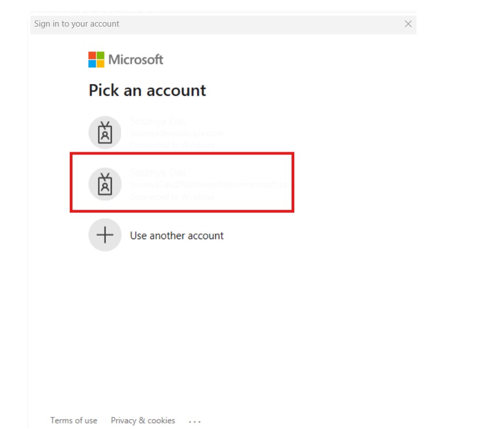The height and width of the screenshot is (429, 504).
Task: Click first account's "Connected to Windows" status
Action: coord(172,145)
